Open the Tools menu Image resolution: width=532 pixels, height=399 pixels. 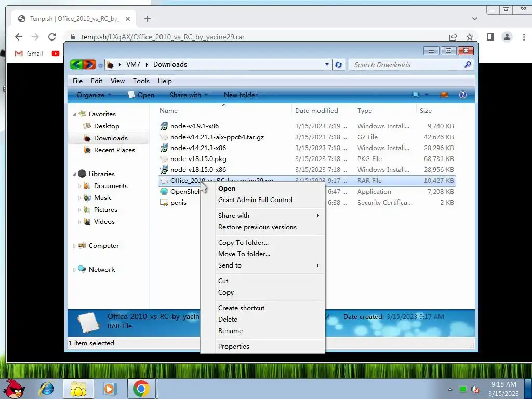pyautogui.click(x=141, y=81)
